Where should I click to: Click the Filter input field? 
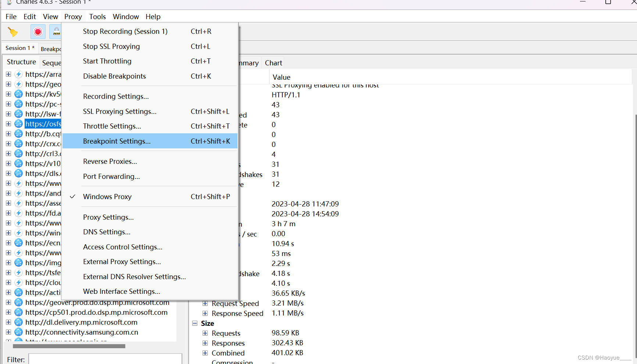click(105, 359)
